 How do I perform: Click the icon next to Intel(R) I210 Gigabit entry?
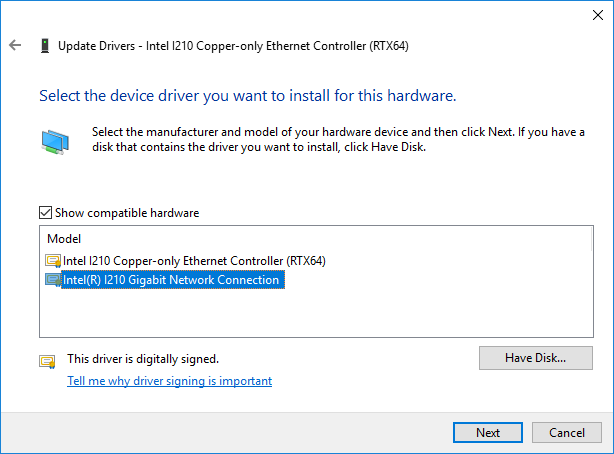[x=54, y=280]
